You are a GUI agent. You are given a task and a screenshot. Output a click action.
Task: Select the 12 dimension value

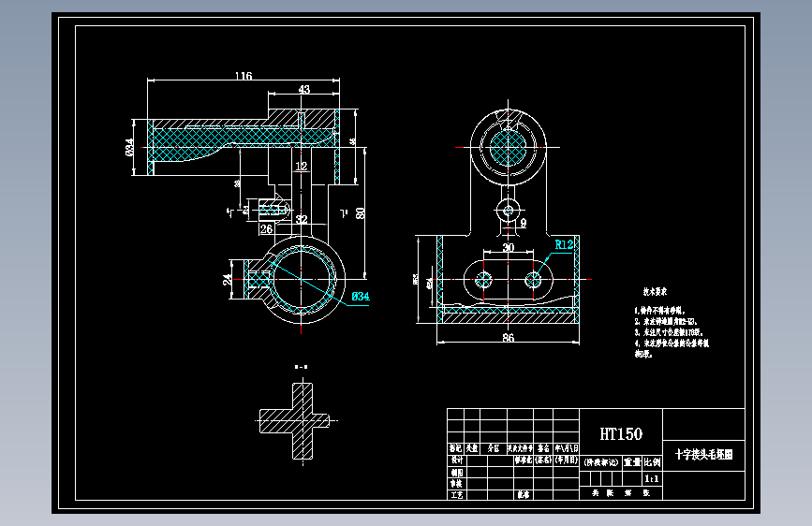(302, 167)
